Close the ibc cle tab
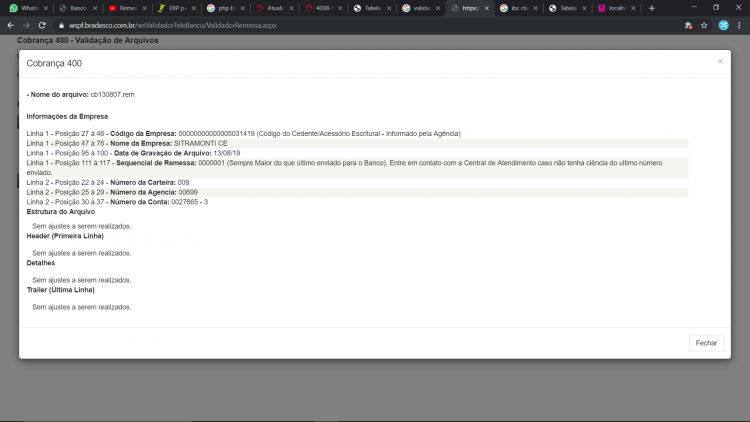Viewport: 750px width, 422px height. (535, 8)
